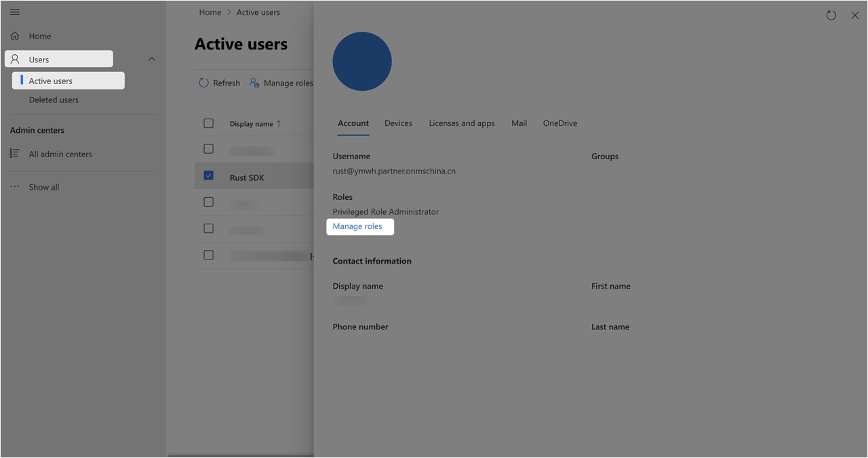Collapse the Users section in sidebar
Viewport: 868px width, 458px height.
152,58
